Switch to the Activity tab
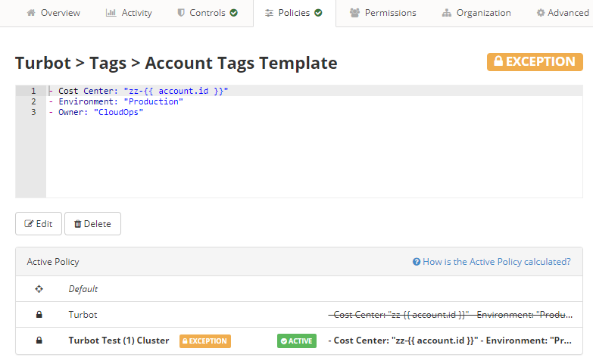 coord(129,13)
